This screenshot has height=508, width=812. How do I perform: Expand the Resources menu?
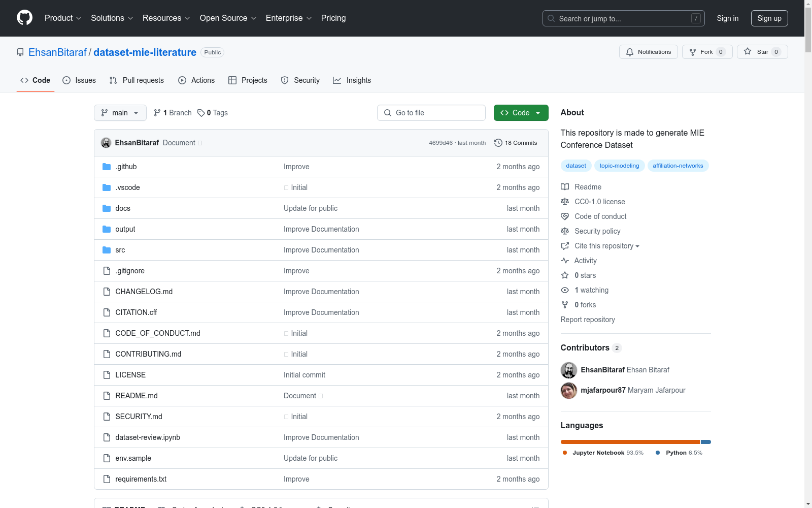coord(166,18)
